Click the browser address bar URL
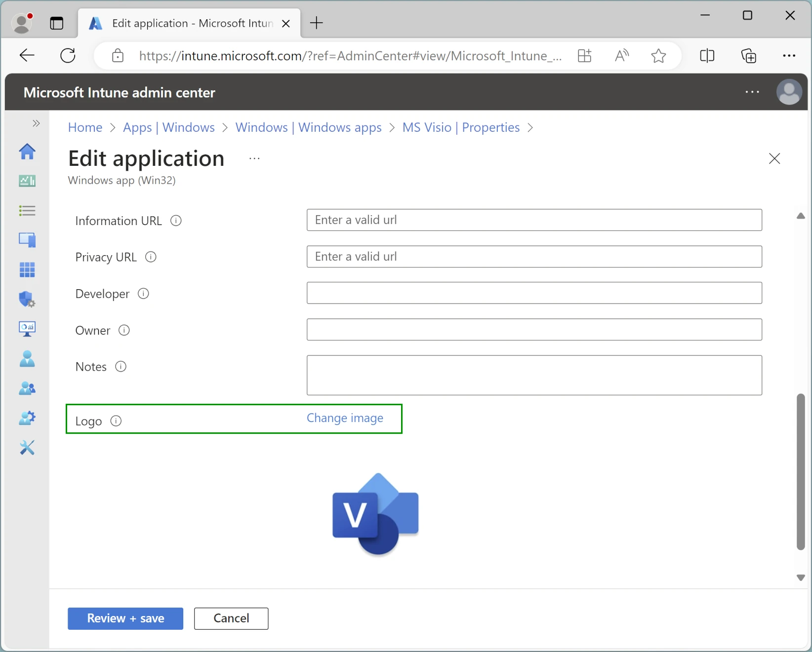This screenshot has width=812, height=652. (350, 56)
